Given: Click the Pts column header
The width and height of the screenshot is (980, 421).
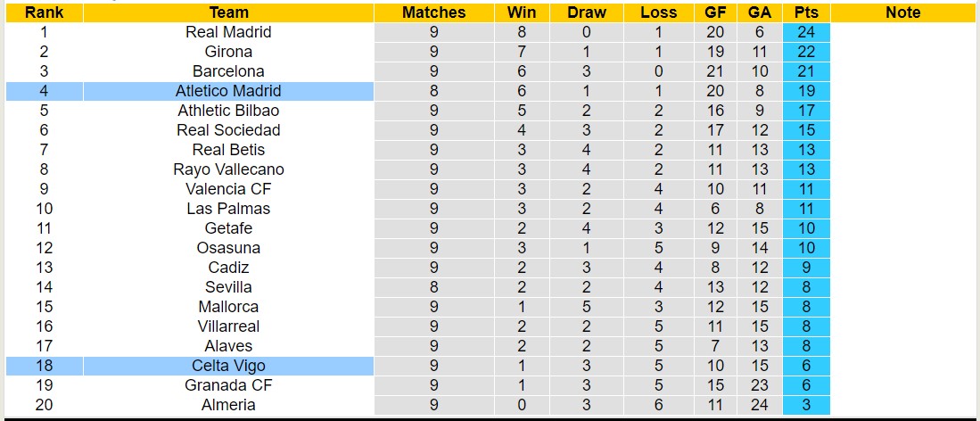Looking at the screenshot, I should (x=806, y=12).
